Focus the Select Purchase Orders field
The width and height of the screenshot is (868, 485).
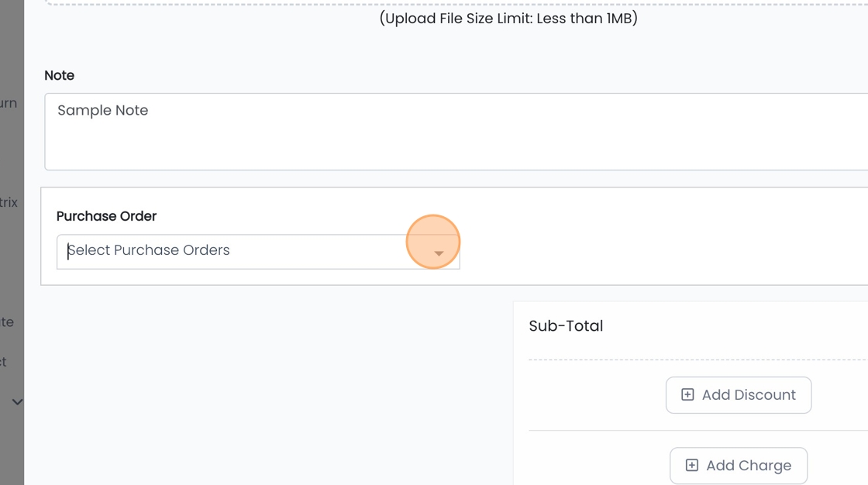tap(232, 251)
